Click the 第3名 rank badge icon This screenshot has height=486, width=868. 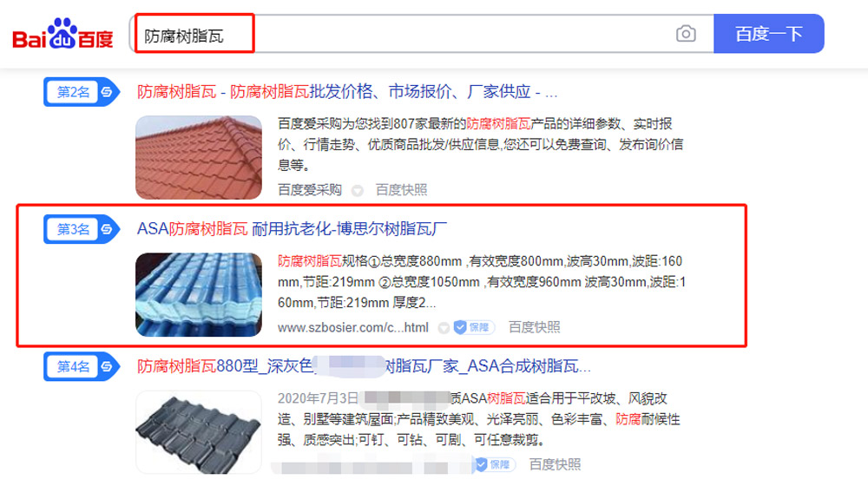82,229
